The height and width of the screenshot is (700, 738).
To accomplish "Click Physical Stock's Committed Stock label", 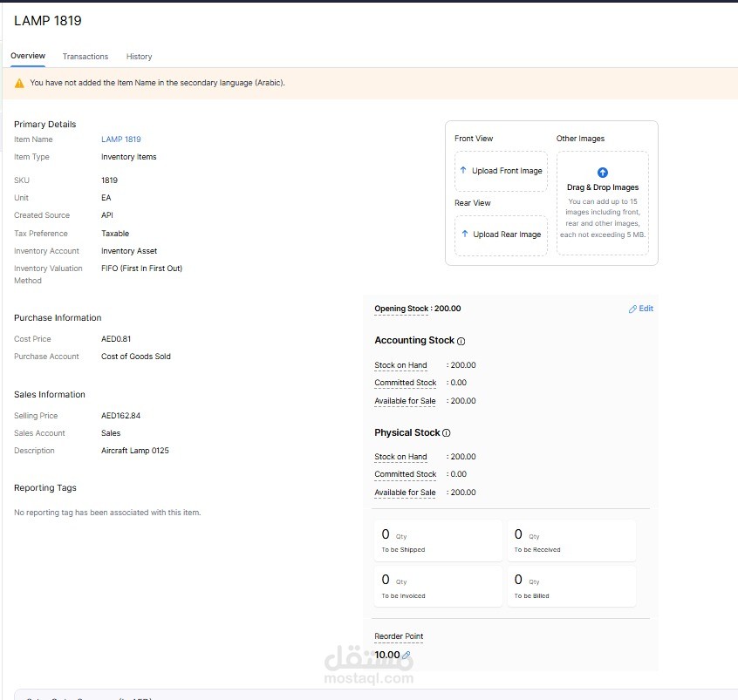I will 406,473.
